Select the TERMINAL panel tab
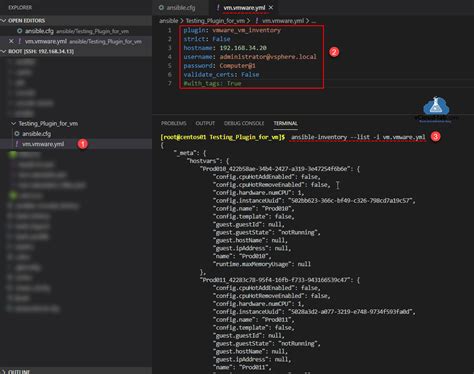Image resolution: width=474 pixels, height=374 pixels. pyautogui.click(x=285, y=123)
